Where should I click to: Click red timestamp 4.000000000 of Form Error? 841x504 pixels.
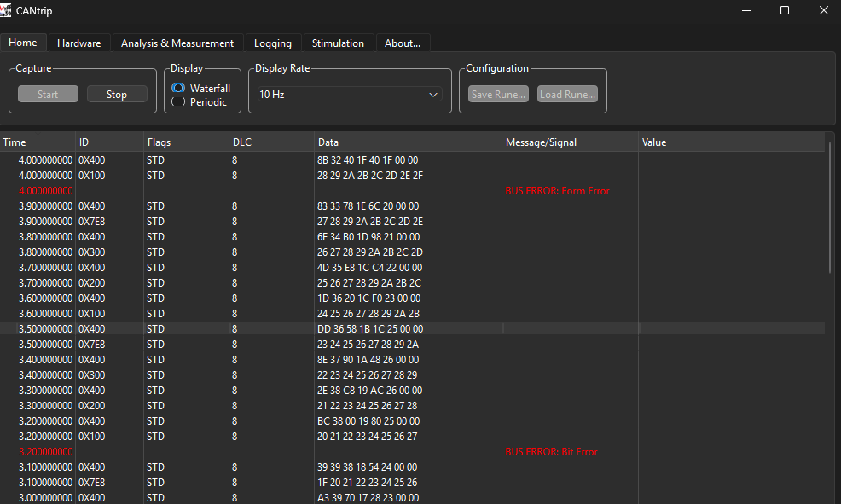coord(45,191)
